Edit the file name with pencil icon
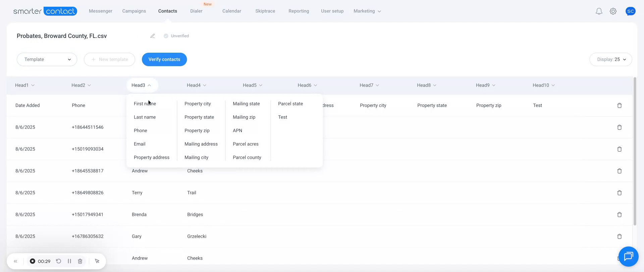644x272 pixels. tap(153, 36)
